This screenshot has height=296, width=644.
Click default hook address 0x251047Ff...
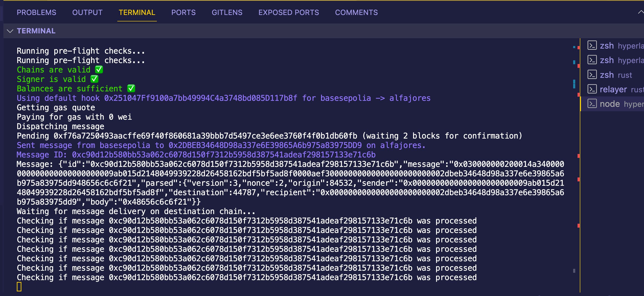coord(201,98)
